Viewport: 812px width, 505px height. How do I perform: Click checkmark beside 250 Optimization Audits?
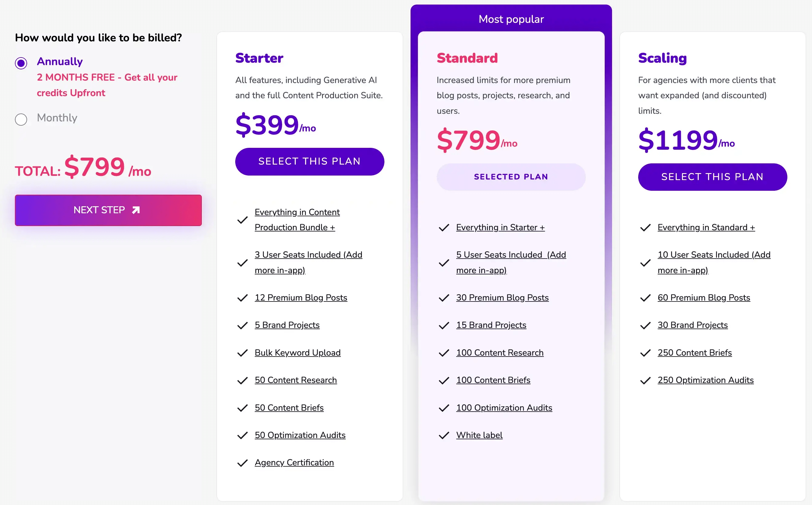(645, 380)
